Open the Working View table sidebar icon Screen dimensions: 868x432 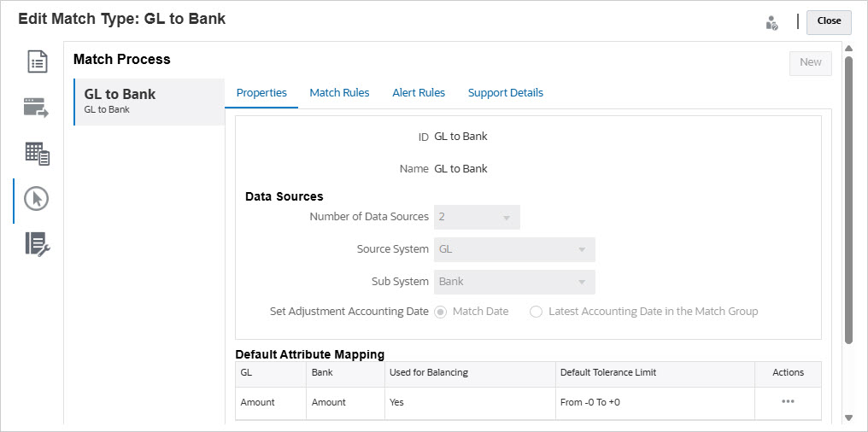[x=37, y=154]
